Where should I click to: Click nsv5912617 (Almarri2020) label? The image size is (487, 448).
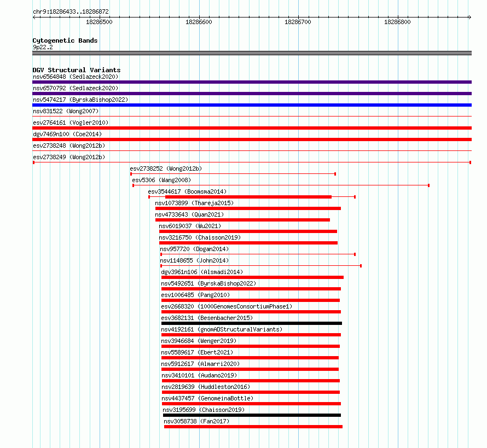(200, 364)
